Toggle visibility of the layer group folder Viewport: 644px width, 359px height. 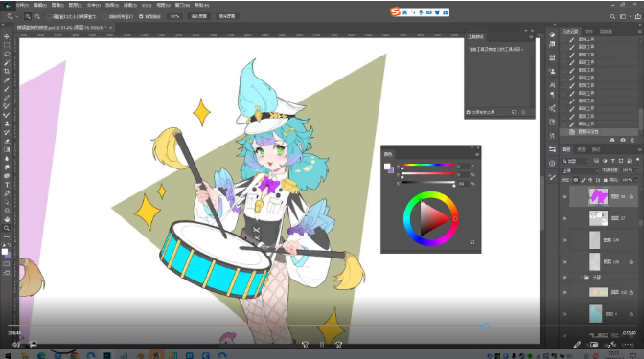[x=564, y=278]
